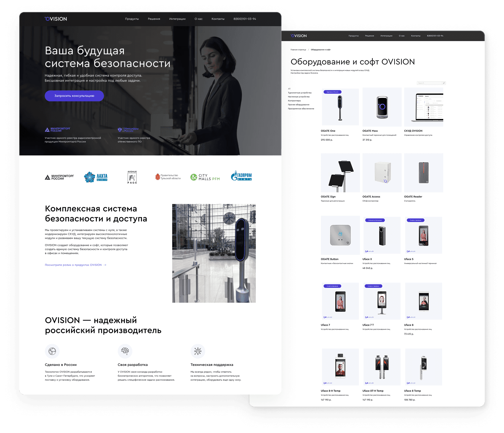Click the purple badge on the OGATE One card
The width and height of the screenshot is (504, 433).
pyautogui.click(x=332, y=92)
